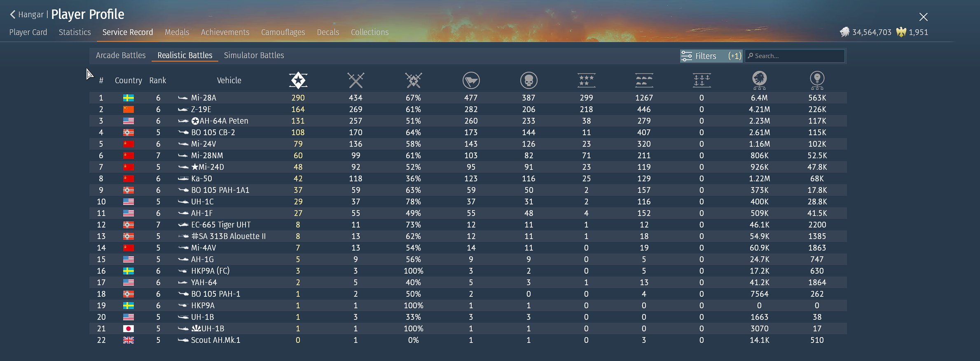Image resolution: width=980 pixels, height=361 pixels.
Task: Open the Medals tab
Action: 177,32
